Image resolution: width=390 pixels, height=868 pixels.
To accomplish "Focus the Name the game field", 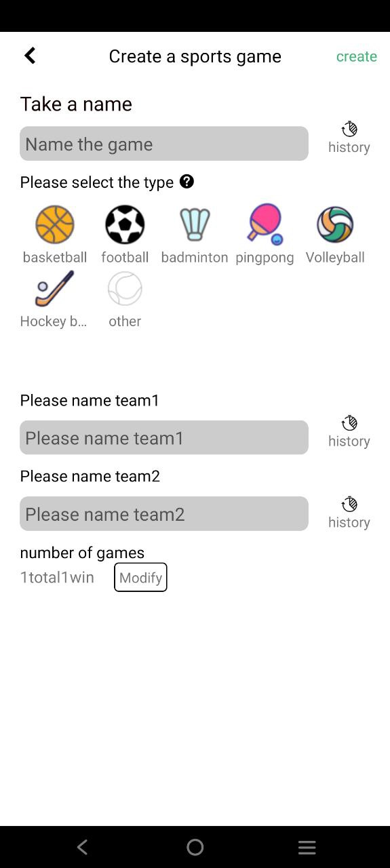I will click(x=164, y=144).
